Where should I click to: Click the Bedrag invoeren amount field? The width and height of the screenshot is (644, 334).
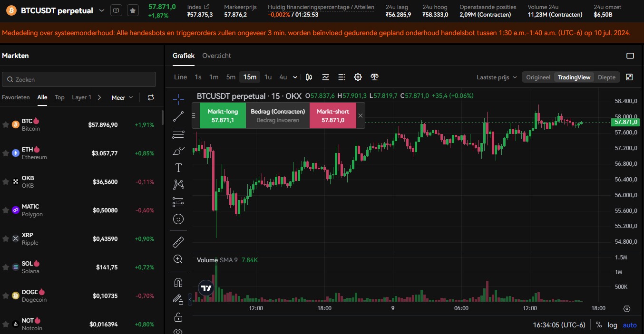point(278,120)
